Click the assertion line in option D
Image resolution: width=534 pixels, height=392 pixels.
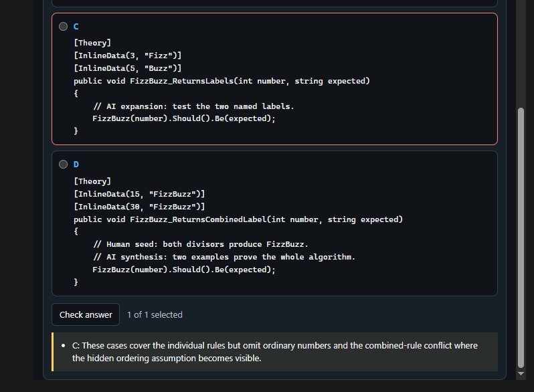tap(183, 270)
